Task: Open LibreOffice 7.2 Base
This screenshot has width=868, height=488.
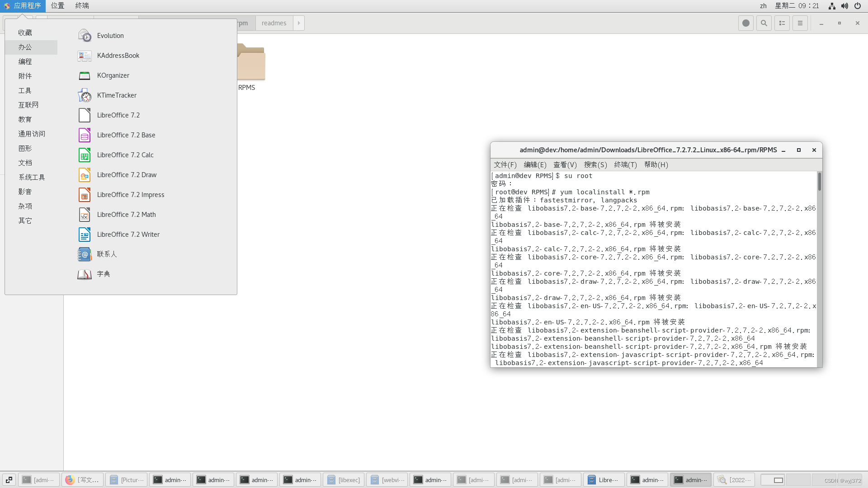Action: click(x=126, y=135)
